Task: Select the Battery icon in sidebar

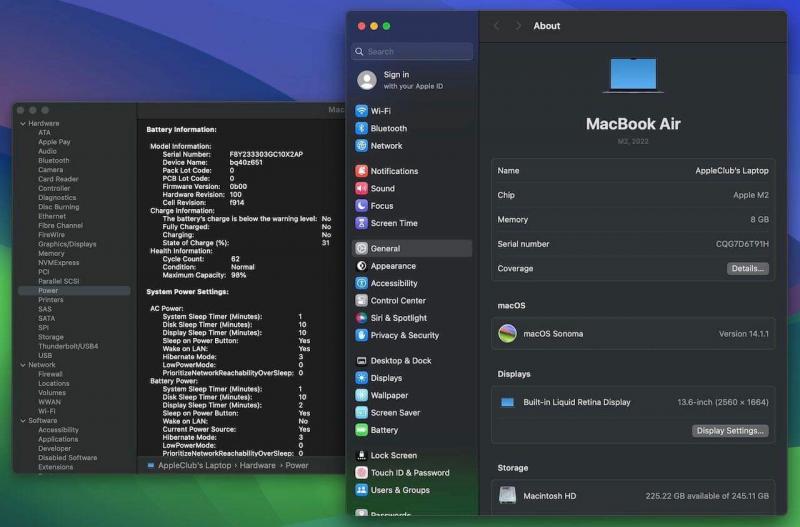Action: [361, 430]
